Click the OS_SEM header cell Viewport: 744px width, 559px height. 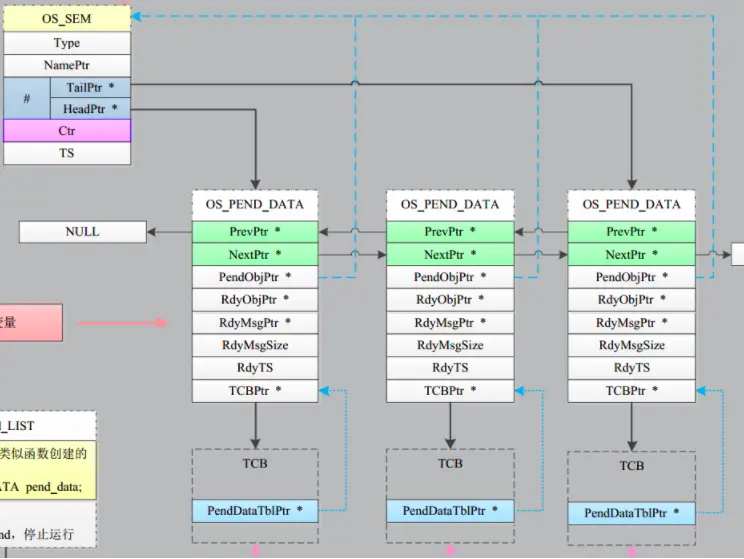click(67, 19)
